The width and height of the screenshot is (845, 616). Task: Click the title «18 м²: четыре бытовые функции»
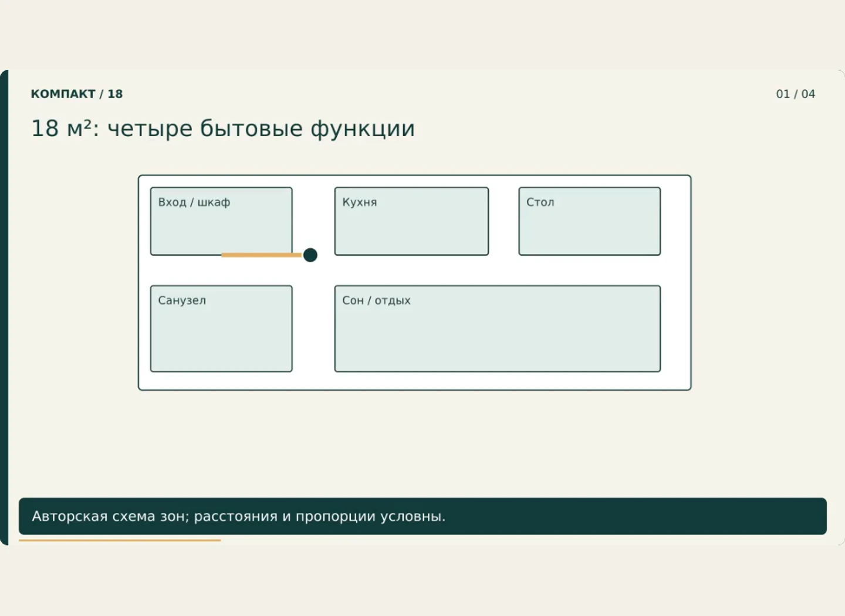pos(223,128)
